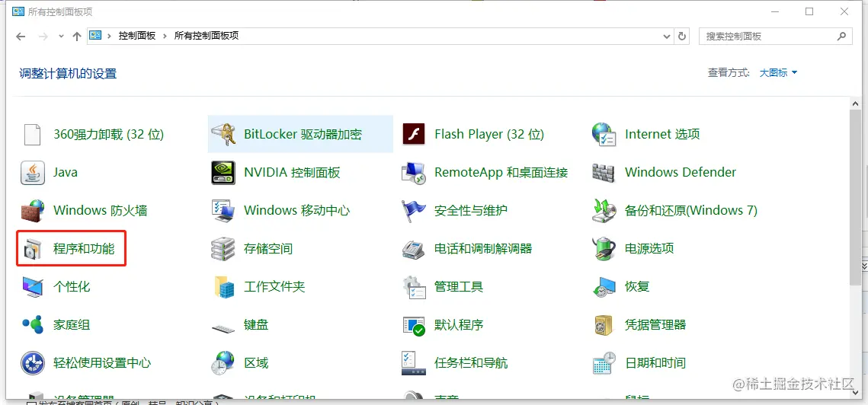The height and width of the screenshot is (405, 868).
Task: Open the 区域 globe clock icon
Action: click(x=223, y=363)
